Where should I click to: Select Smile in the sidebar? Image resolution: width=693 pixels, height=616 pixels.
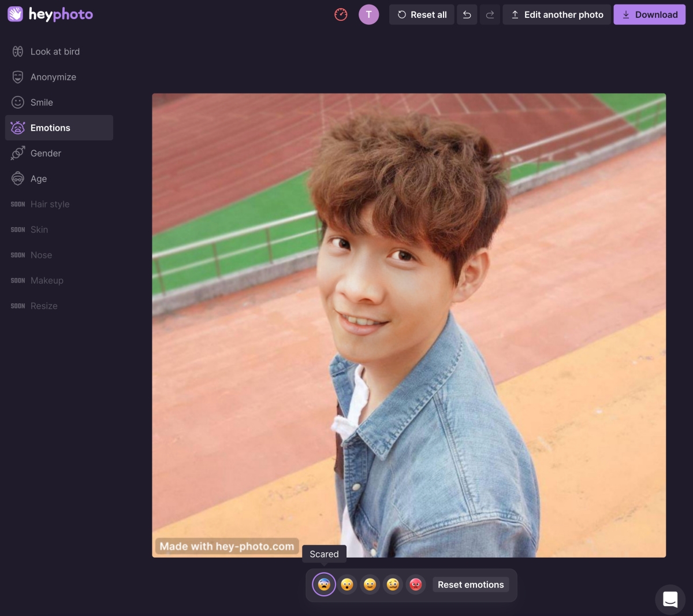[x=59, y=102]
